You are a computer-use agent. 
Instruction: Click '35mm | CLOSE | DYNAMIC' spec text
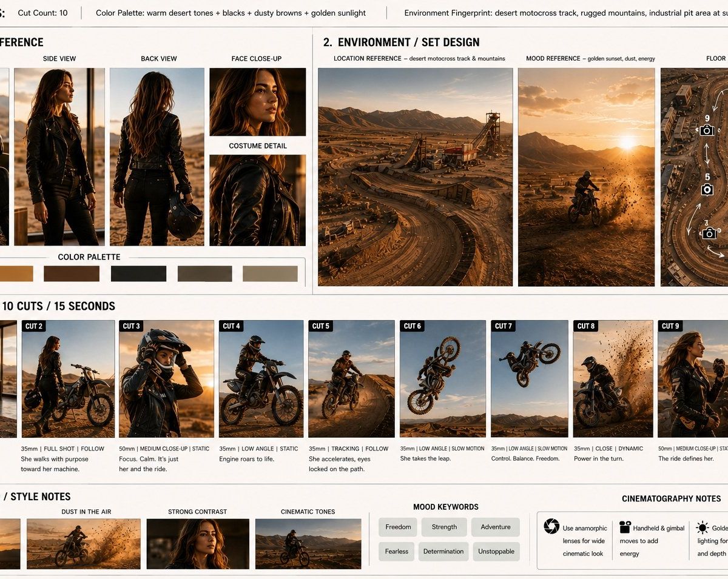coord(608,449)
